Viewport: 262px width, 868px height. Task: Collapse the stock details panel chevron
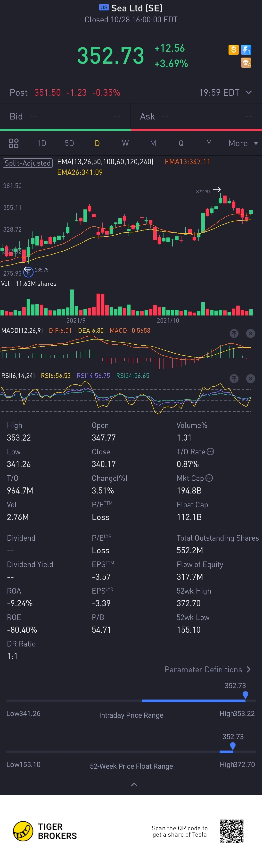134,784
